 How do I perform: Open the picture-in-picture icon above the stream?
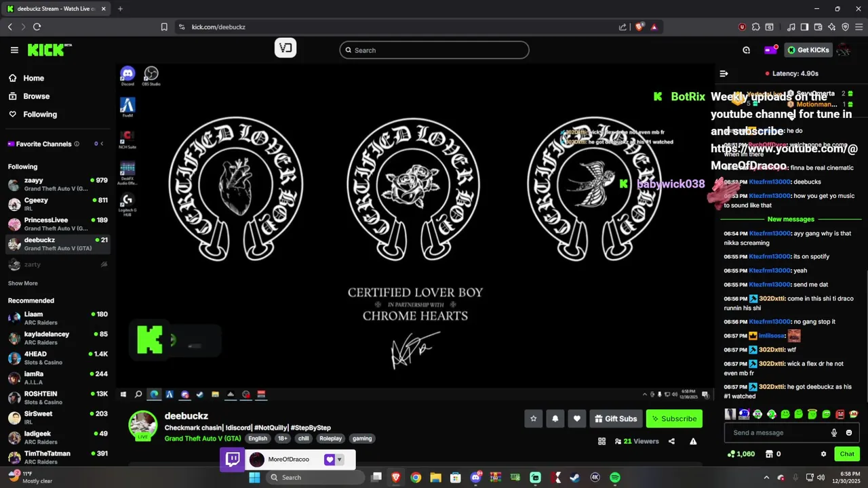coord(285,48)
